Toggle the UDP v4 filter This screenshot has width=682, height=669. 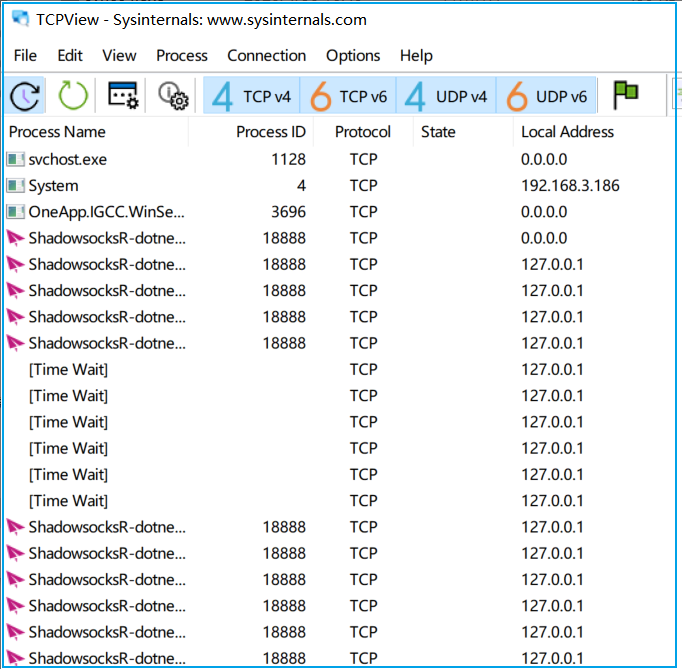[x=446, y=96]
